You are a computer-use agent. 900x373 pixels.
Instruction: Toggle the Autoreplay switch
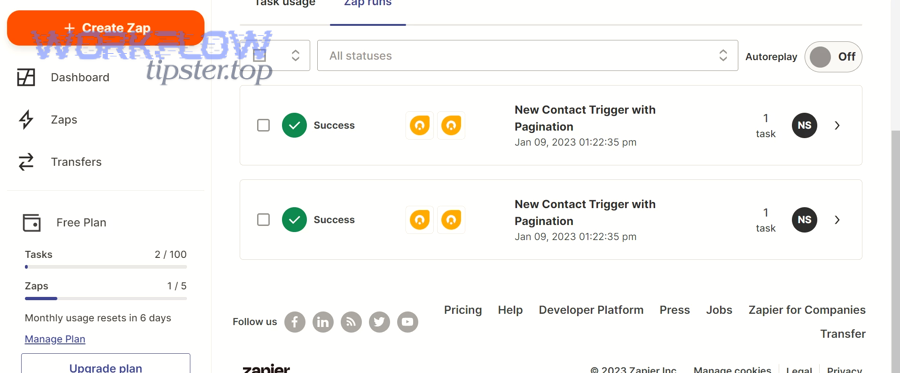click(x=833, y=56)
